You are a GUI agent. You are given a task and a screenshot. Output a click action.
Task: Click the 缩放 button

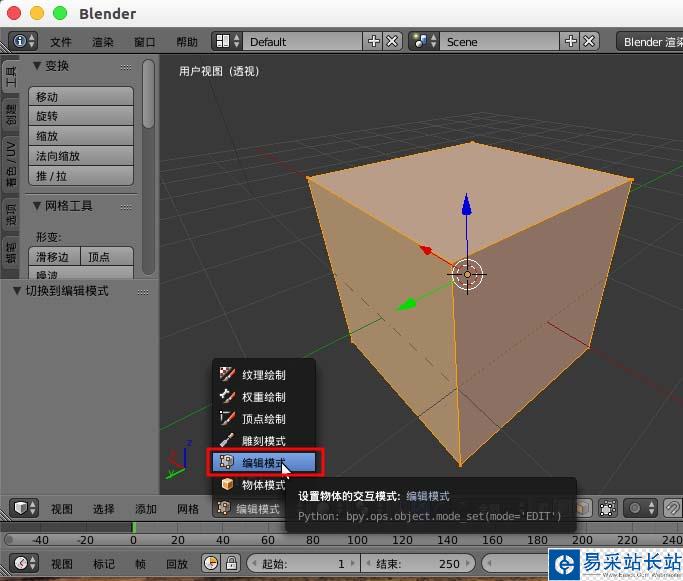(x=81, y=136)
